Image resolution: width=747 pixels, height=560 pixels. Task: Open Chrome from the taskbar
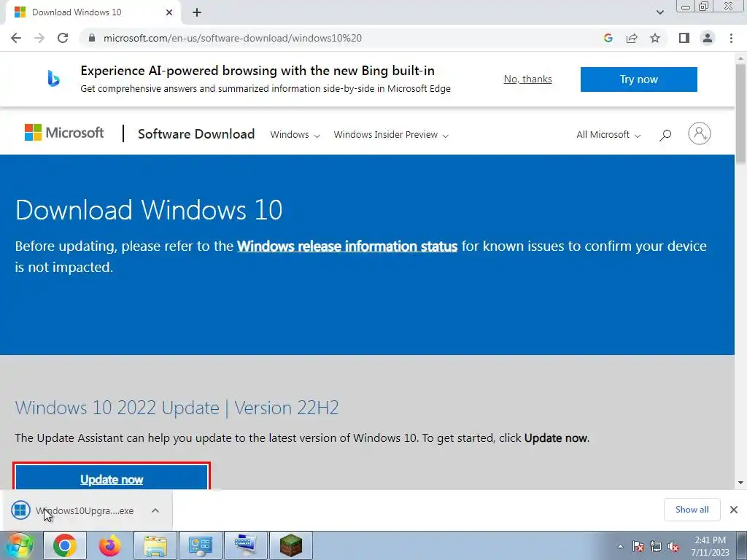(x=65, y=545)
